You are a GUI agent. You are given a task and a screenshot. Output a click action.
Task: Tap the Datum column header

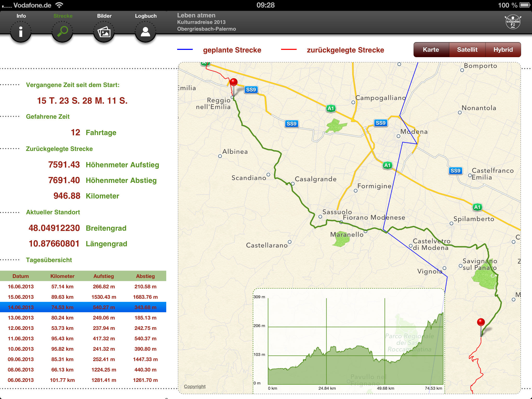coord(21,276)
